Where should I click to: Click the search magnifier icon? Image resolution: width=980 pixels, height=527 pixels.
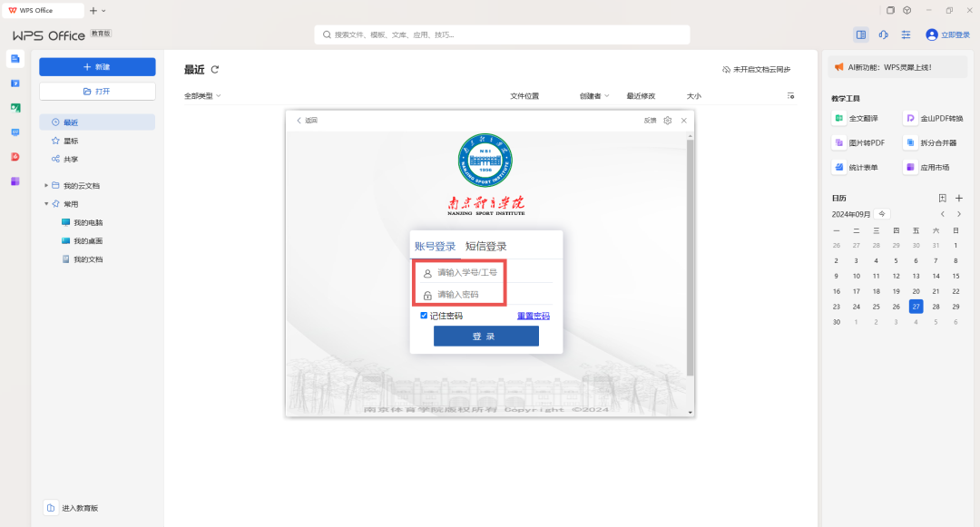point(327,35)
